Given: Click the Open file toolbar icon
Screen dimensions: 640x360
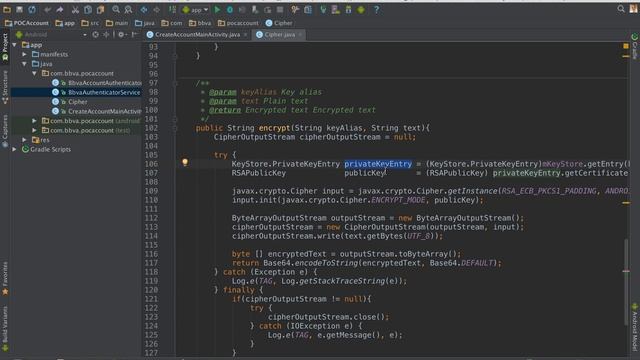Looking at the screenshot, I should point(7,9).
